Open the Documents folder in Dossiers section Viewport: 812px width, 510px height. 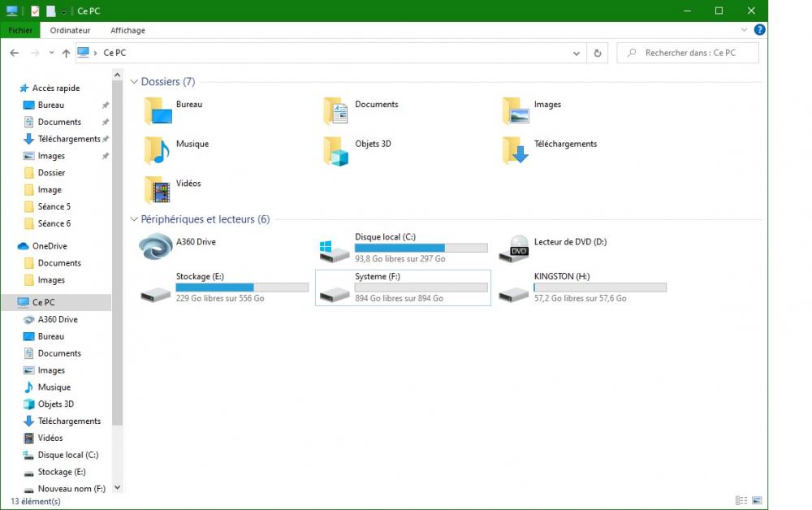[361, 110]
